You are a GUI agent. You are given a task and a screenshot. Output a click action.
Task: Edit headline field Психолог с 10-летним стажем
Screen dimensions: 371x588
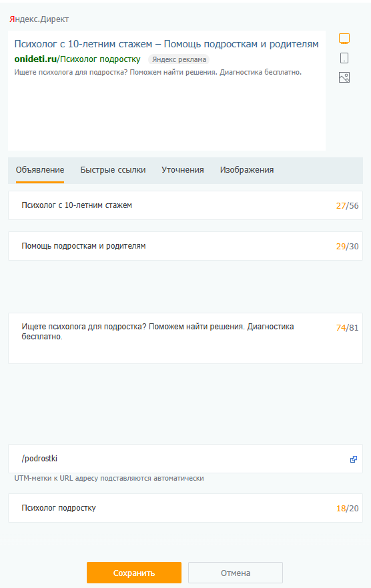coord(185,205)
